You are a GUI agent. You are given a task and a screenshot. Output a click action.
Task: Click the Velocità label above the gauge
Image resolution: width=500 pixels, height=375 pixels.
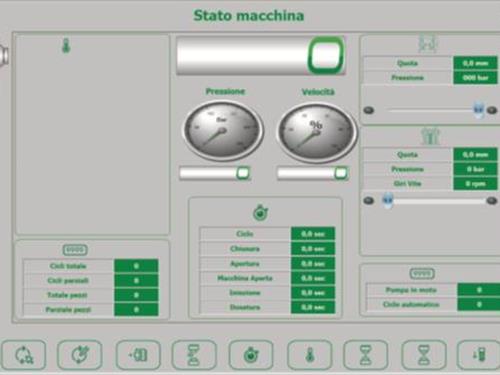pyautogui.click(x=318, y=92)
